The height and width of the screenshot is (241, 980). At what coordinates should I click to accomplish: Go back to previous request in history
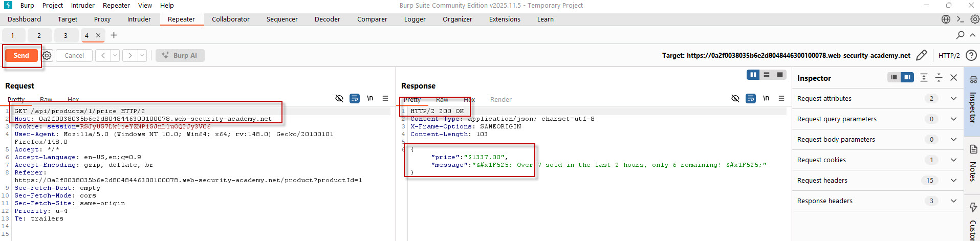point(103,55)
